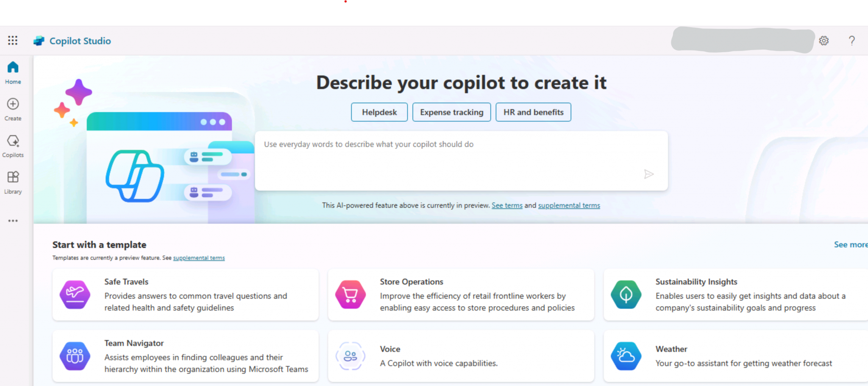Viewport: 868px width, 386px height.
Task: Select the Helpdesk suggestion button
Action: point(379,112)
